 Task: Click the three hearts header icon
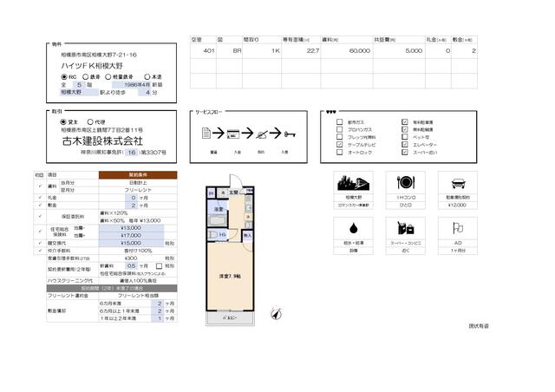(x=331, y=112)
